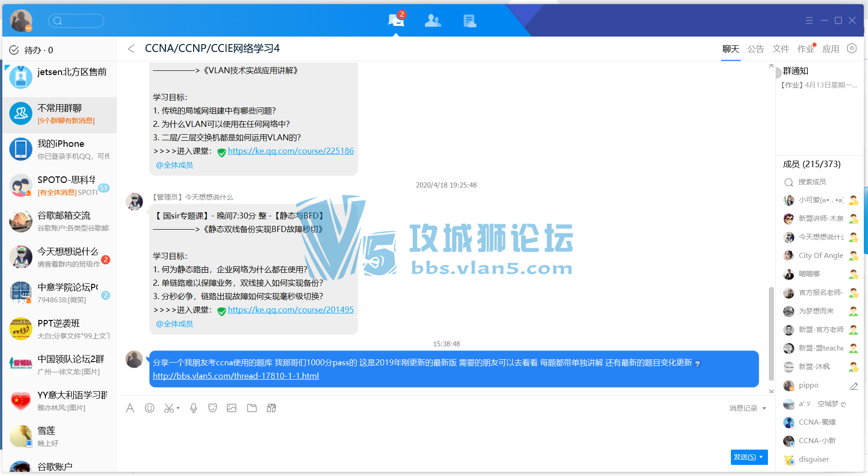Open the course/225186 link

[x=290, y=151]
